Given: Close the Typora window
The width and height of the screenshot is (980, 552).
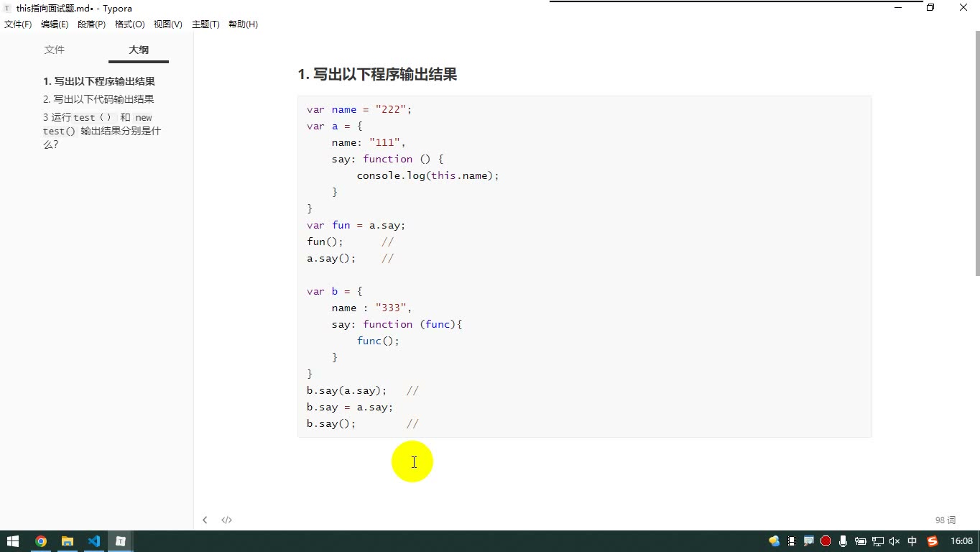Looking at the screenshot, I should click(x=963, y=8).
